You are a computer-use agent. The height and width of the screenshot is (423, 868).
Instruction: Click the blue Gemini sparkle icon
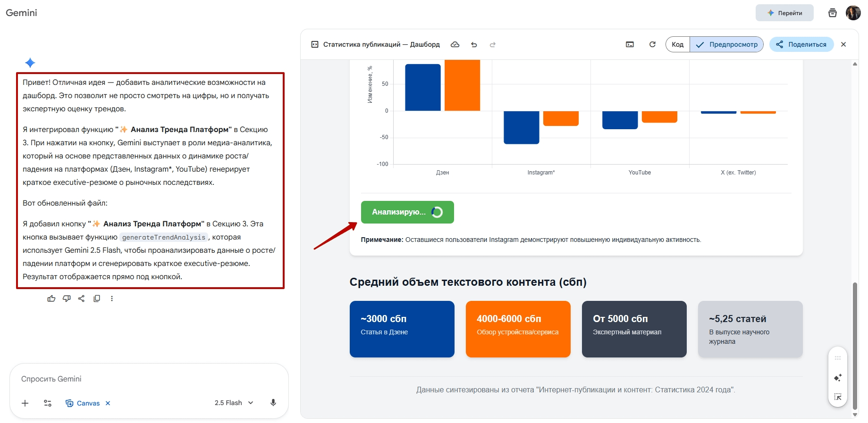click(x=30, y=63)
